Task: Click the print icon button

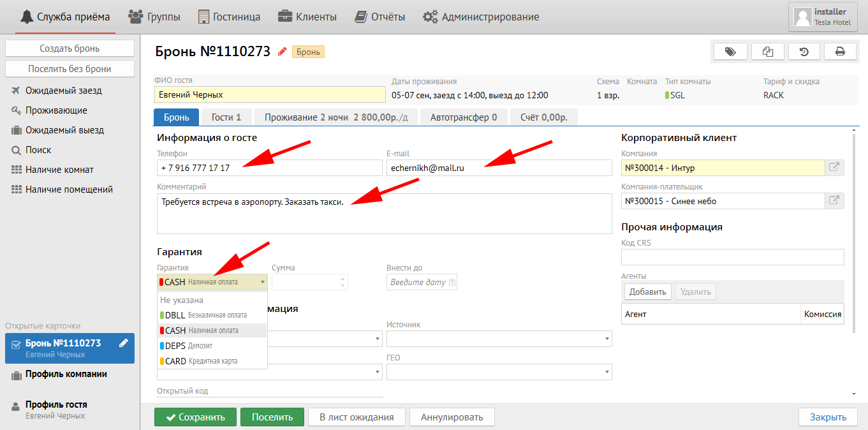Action: click(840, 52)
